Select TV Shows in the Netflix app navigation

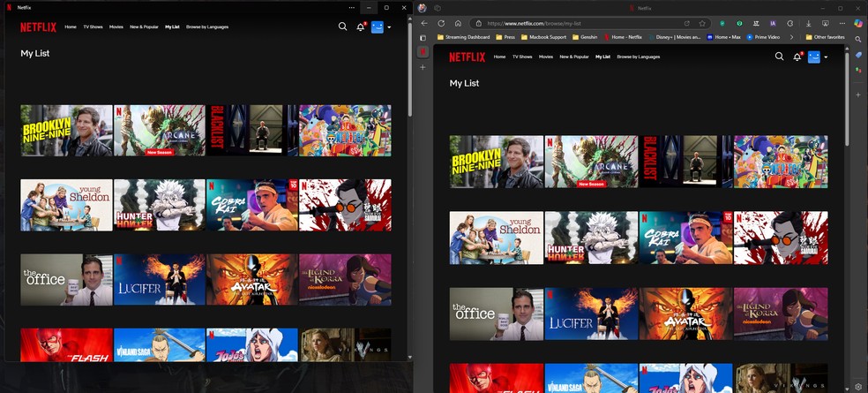[x=93, y=26]
